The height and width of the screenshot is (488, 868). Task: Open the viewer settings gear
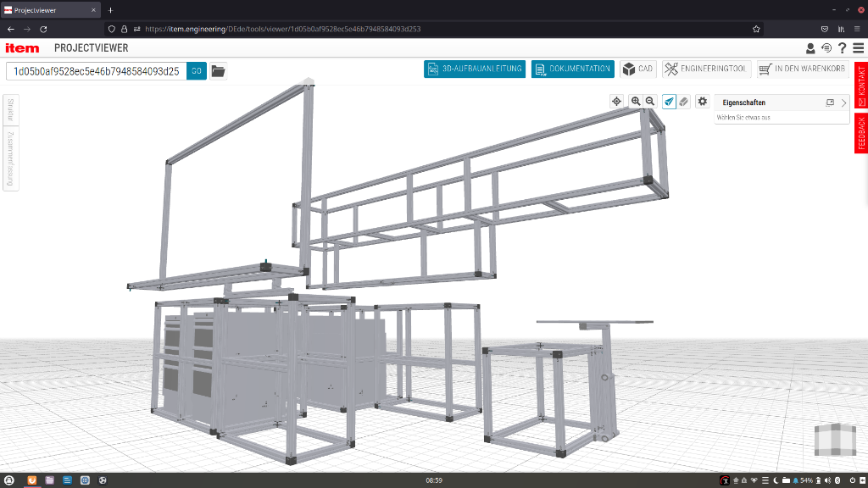pyautogui.click(x=703, y=102)
